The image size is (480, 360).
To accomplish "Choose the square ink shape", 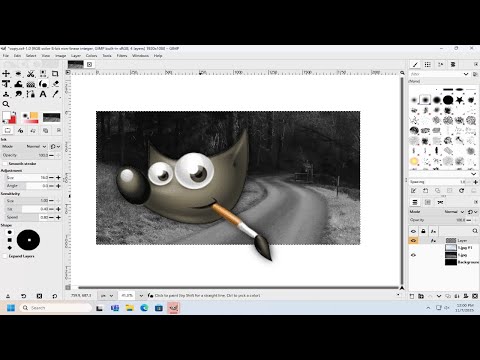I will (10, 240).
